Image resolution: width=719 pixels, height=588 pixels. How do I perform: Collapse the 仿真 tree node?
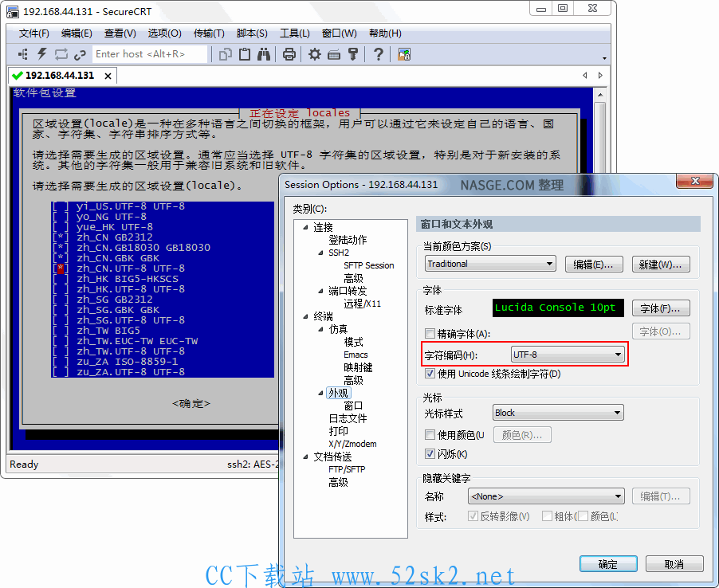pyautogui.click(x=320, y=329)
